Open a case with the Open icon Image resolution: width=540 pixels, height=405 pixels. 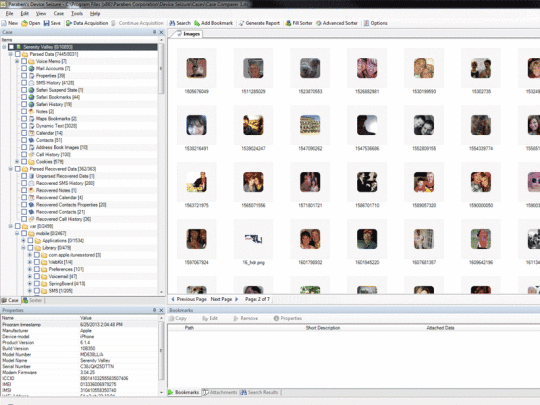click(24, 23)
